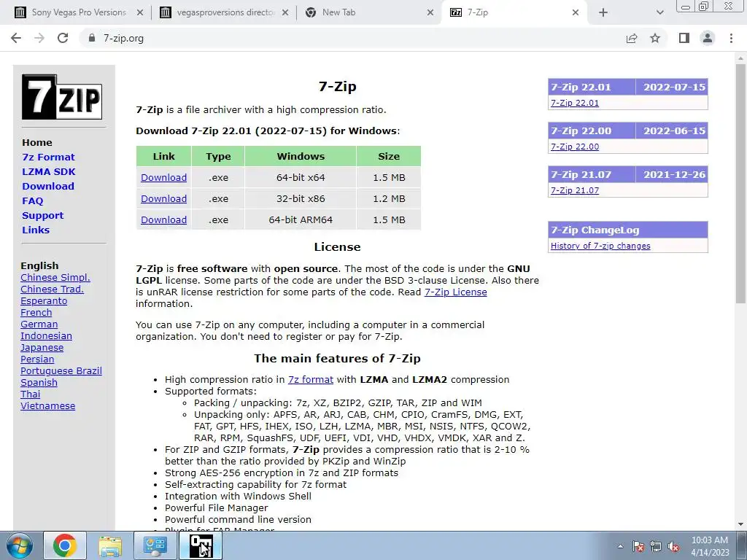Close the 7-Zip tab
The height and width of the screenshot is (560, 747).
tap(576, 12)
